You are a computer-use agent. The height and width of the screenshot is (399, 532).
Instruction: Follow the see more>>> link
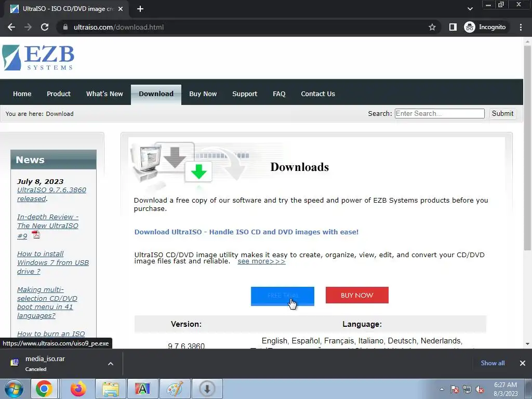261,261
